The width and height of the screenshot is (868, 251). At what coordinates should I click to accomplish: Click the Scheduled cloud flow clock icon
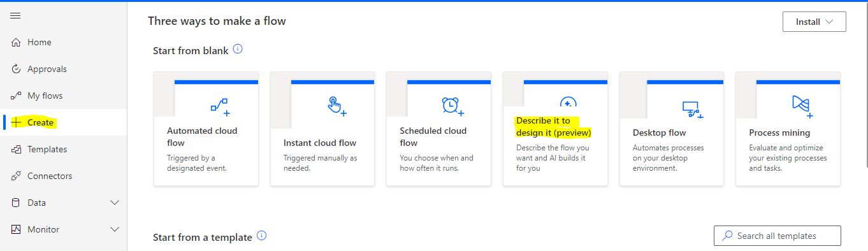click(452, 106)
